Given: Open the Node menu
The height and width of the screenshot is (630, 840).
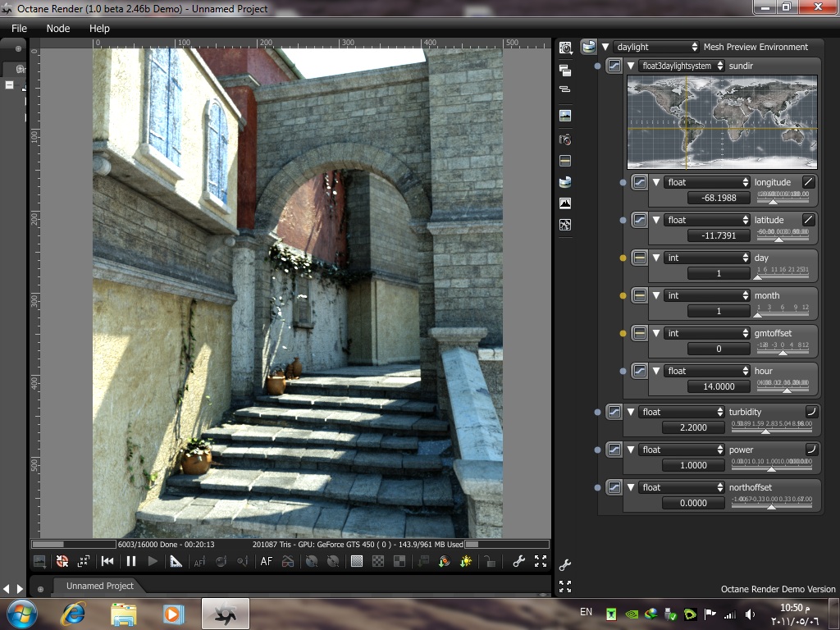Looking at the screenshot, I should click(58, 29).
